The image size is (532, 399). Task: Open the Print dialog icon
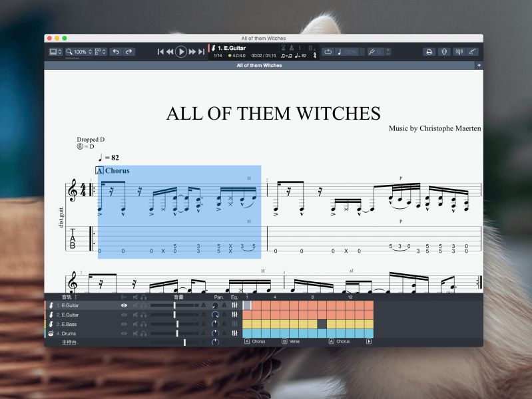pos(429,51)
